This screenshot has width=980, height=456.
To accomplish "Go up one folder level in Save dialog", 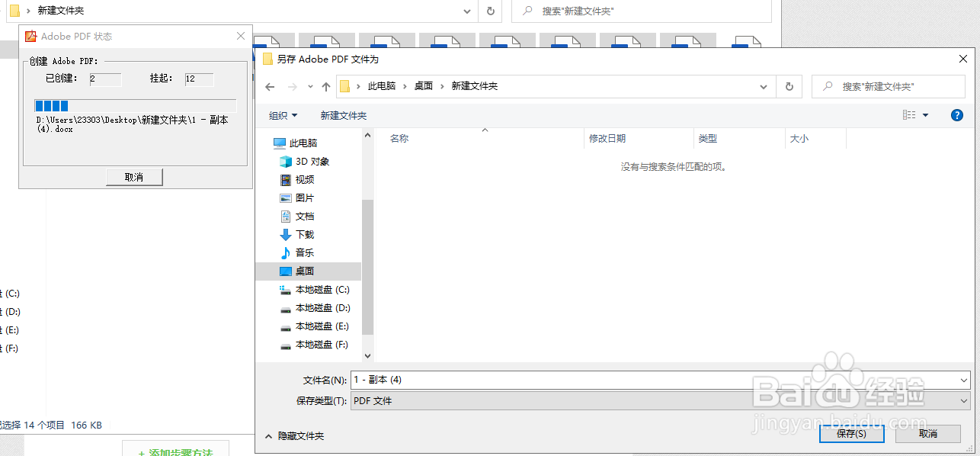I will click(326, 87).
